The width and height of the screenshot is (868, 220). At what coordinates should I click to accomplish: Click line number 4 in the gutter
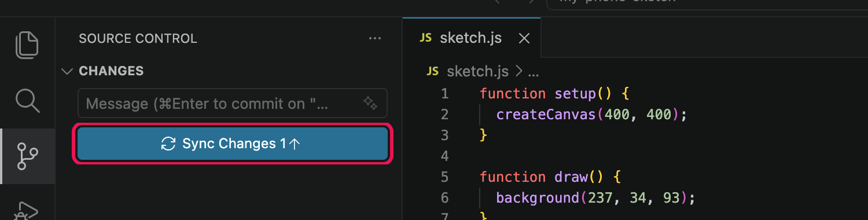(444, 156)
